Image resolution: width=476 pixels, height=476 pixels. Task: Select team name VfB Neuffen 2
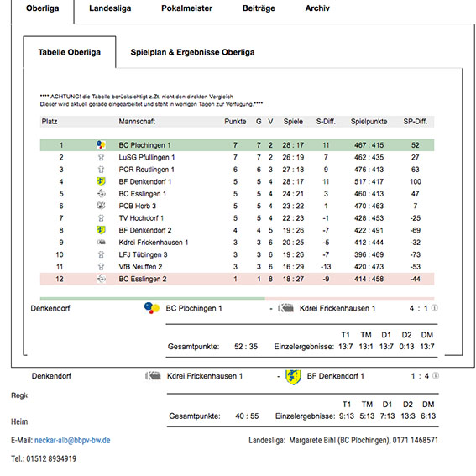pos(140,266)
